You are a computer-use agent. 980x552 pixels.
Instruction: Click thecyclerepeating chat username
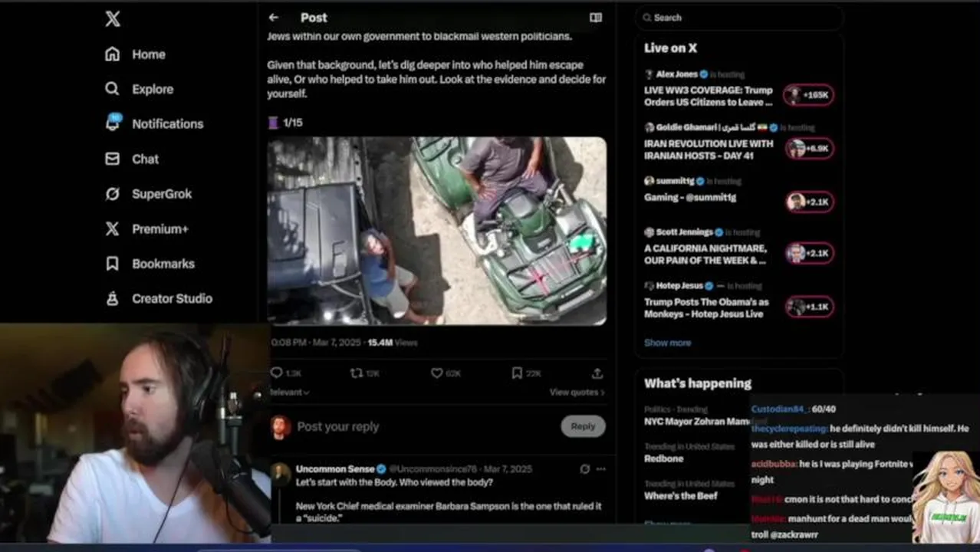[x=789, y=429]
